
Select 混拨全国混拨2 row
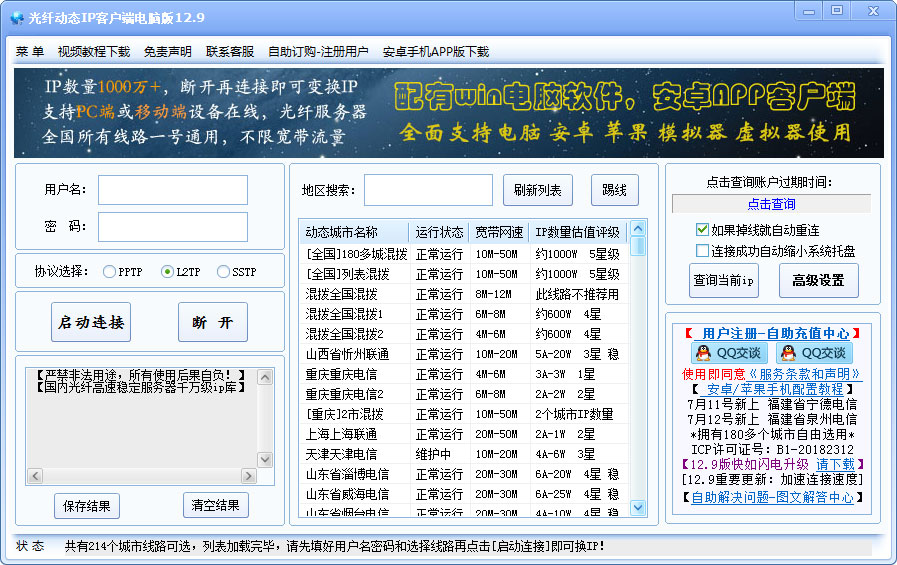tap(463, 334)
